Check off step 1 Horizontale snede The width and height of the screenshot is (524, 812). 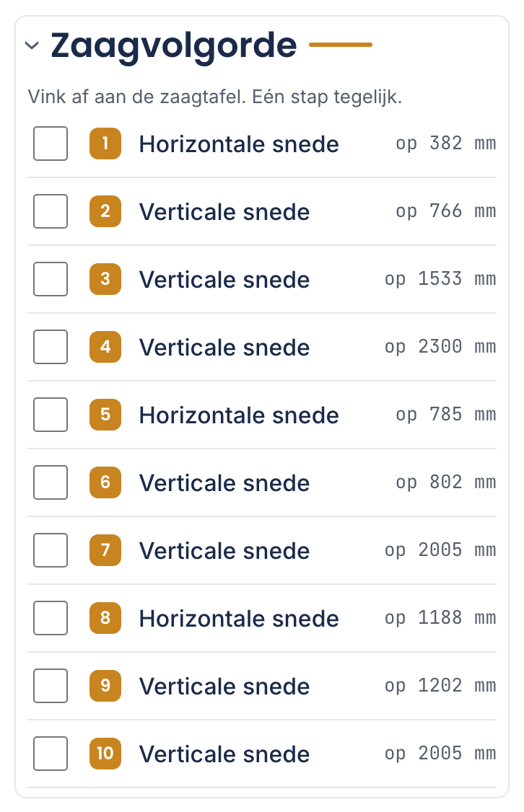51,144
